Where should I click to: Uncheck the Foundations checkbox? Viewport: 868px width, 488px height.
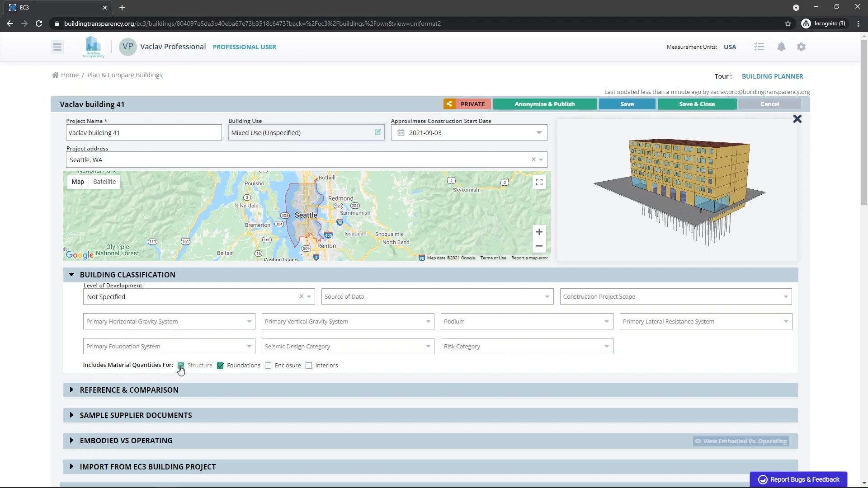(221, 366)
